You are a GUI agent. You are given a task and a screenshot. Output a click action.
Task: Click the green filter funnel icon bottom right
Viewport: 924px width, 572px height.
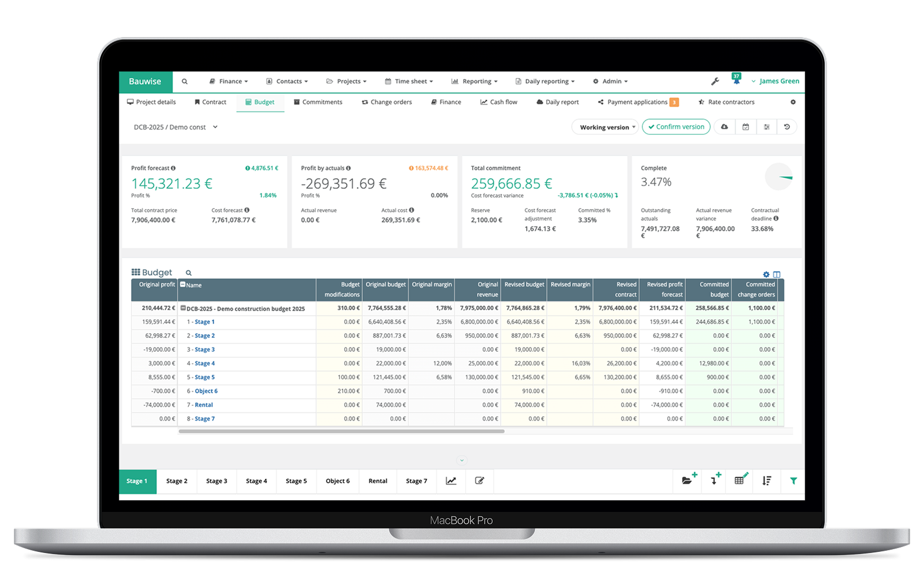point(794,481)
